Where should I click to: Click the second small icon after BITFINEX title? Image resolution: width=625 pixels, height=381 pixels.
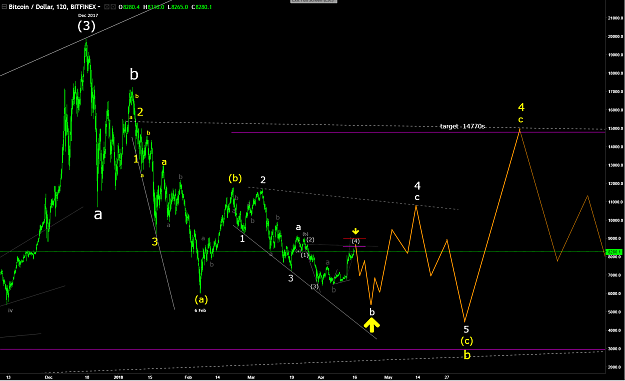(x=113, y=7)
